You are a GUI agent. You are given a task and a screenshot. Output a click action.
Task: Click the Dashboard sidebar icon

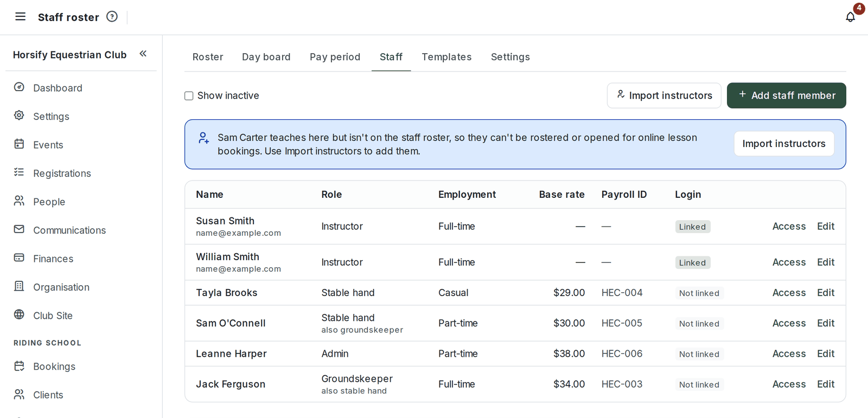19,87
